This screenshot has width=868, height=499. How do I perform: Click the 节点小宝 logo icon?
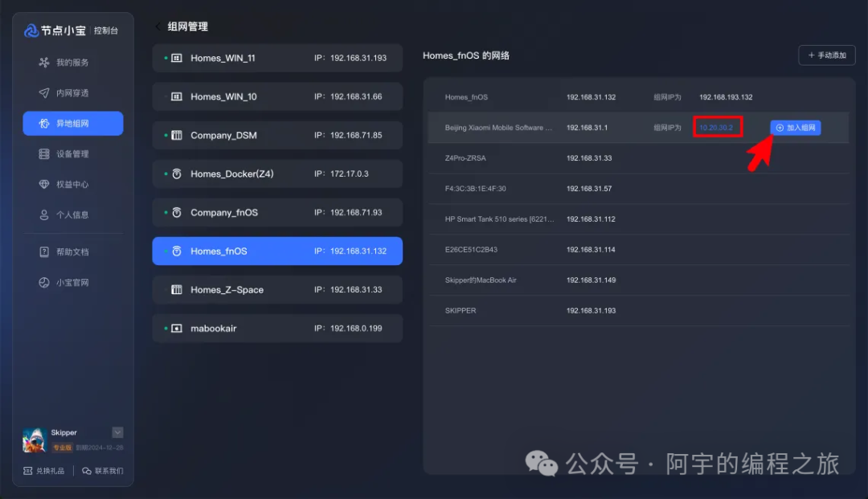[31, 31]
